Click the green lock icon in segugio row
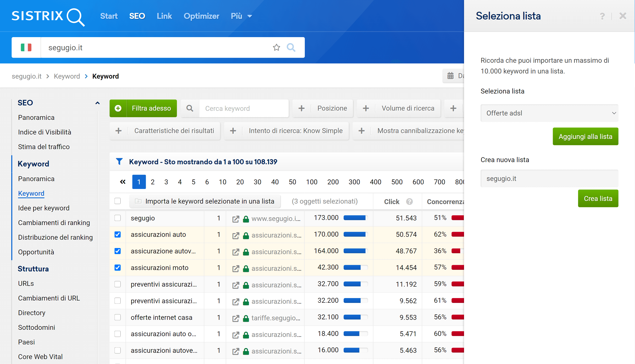635x364 pixels. coord(246,219)
